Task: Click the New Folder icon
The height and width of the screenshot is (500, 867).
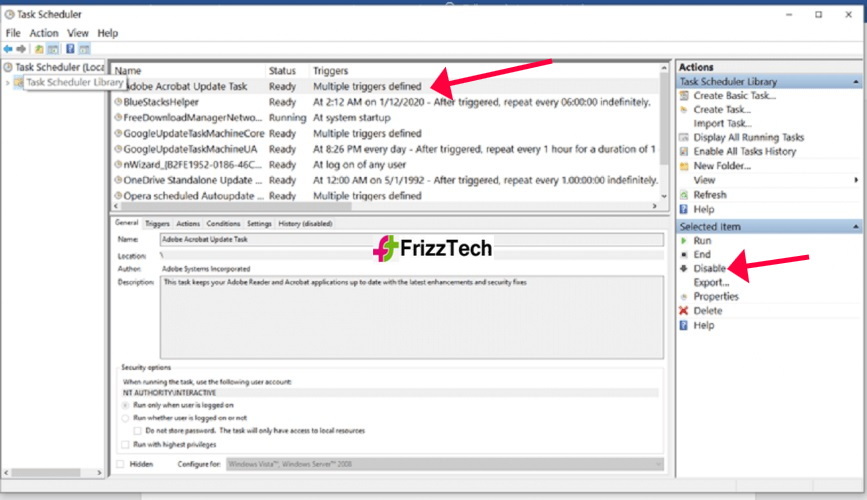Action: pyautogui.click(x=684, y=166)
